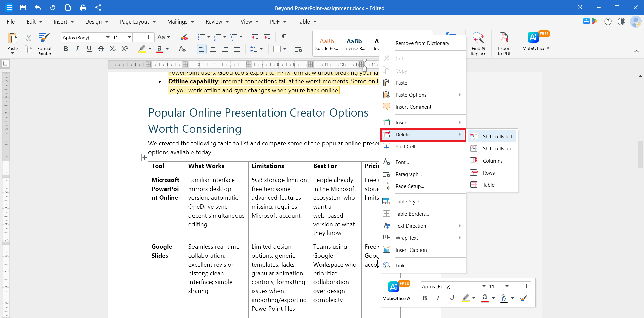Toggle show paragraph marks
Viewport: 644px width, 318px height.
pos(284,37)
